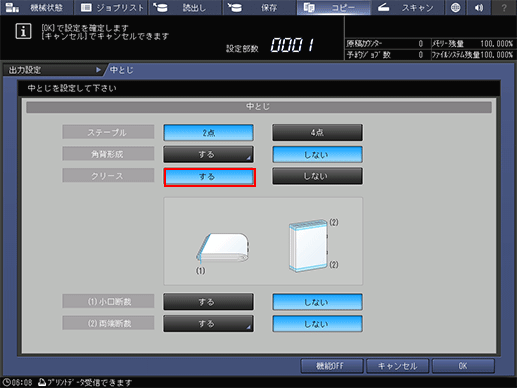Set (2)両端断裁 to しない
Screen dimensions: 517x388
(317, 324)
